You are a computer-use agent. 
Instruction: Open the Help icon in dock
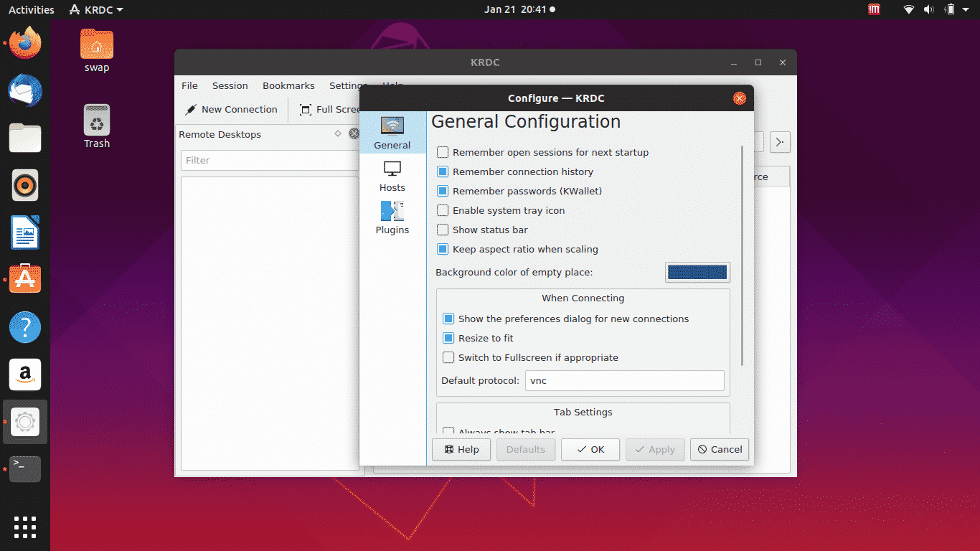click(x=25, y=327)
